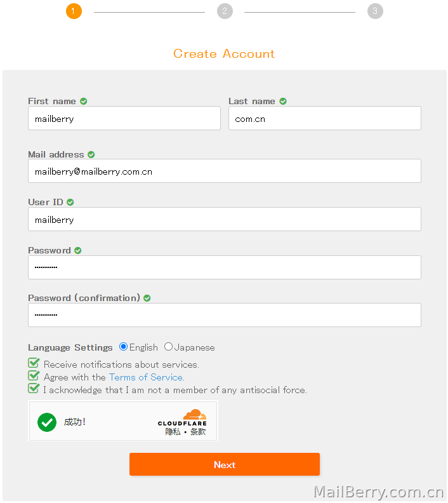
Task: Uncheck Receive notifications about services checkbox
Action: pyautogui.click(x=34, y=363)
